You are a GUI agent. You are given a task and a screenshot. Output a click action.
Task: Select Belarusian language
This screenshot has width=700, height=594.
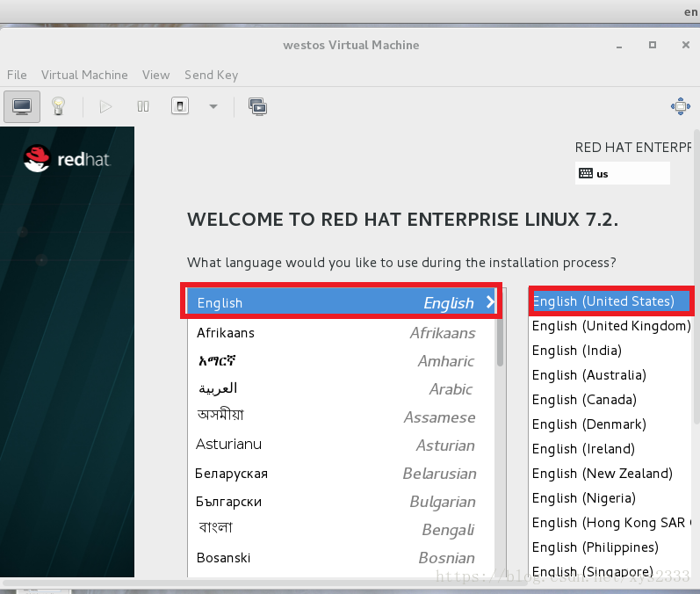[342, 473]
